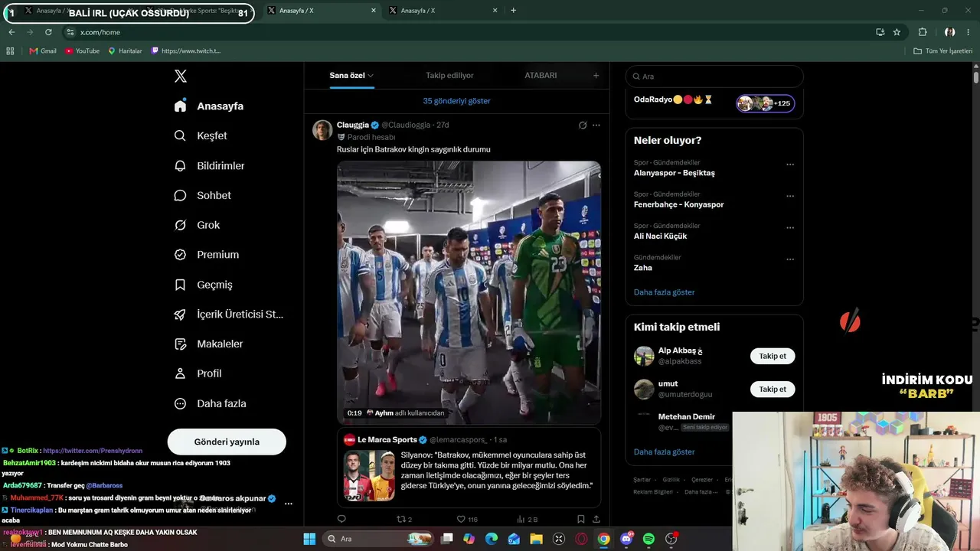The image size is (980, 551).
Task: Show 35 new posts link
Action: [456, 101]
